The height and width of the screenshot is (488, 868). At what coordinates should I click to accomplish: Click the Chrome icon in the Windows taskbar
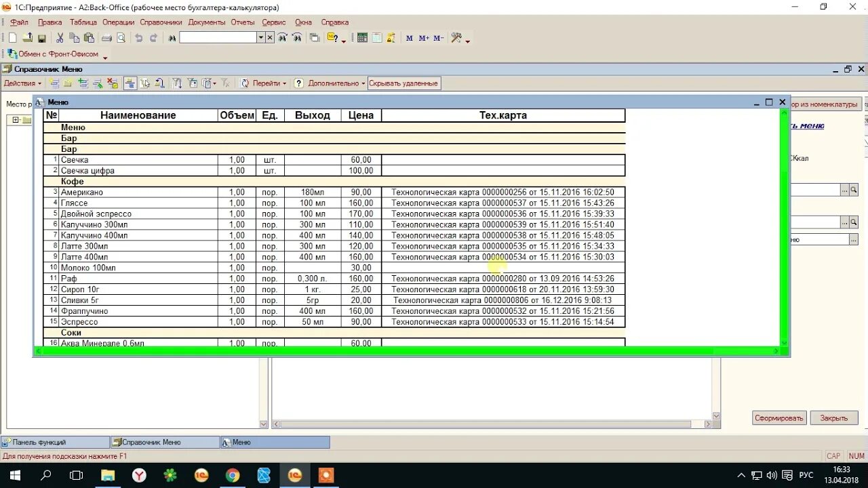point(232,475)
